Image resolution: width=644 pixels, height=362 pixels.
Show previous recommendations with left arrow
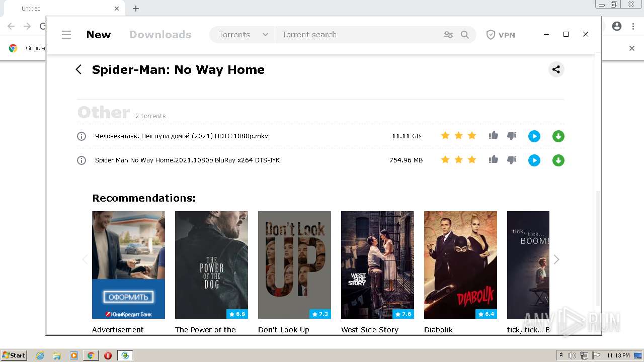[85, 259]
